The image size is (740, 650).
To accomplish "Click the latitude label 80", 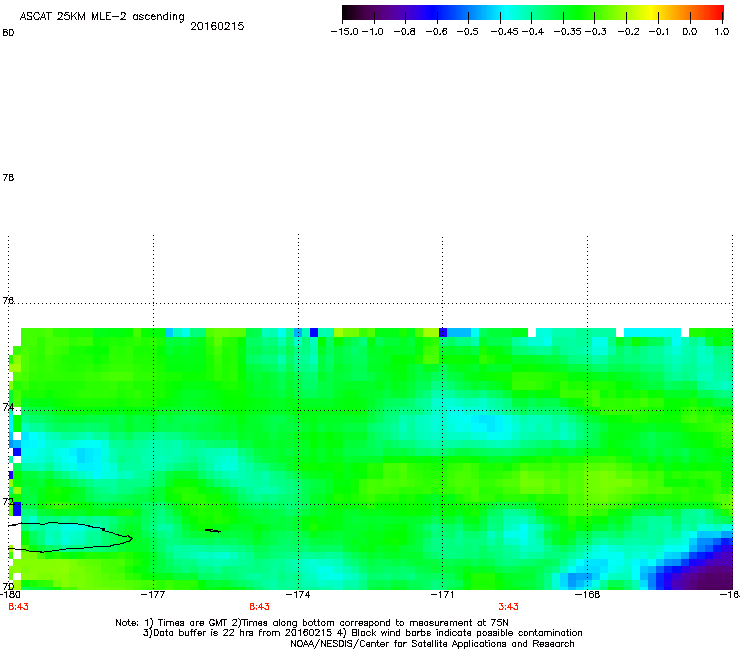I will coord(8,33).
